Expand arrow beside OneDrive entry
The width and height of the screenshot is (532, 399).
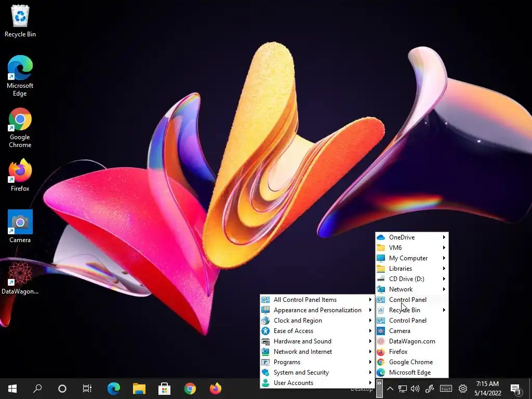point(444,237)
